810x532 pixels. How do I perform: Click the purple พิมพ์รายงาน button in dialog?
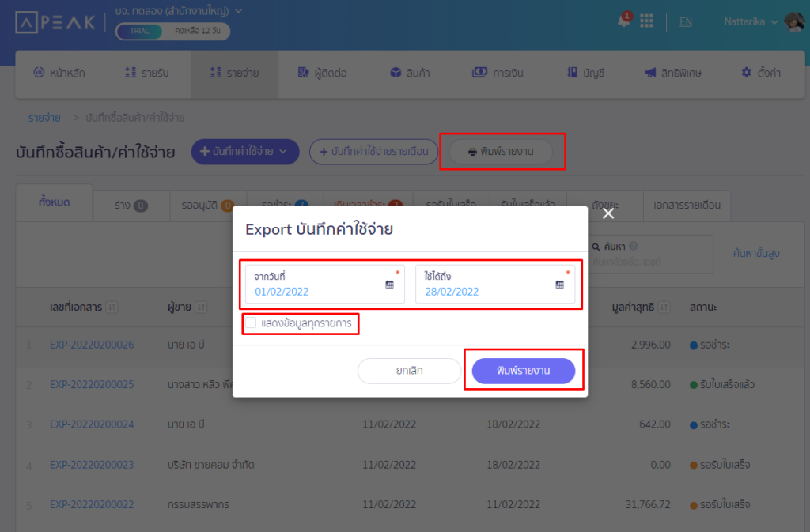pos(523,371)
